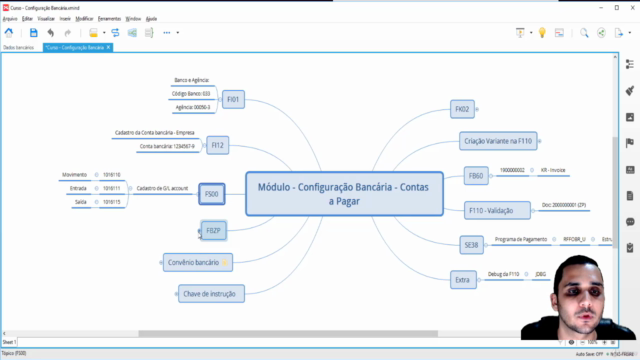
Task: Click the filter funnel icon in status bar
Action: click(x=560, y=342)
